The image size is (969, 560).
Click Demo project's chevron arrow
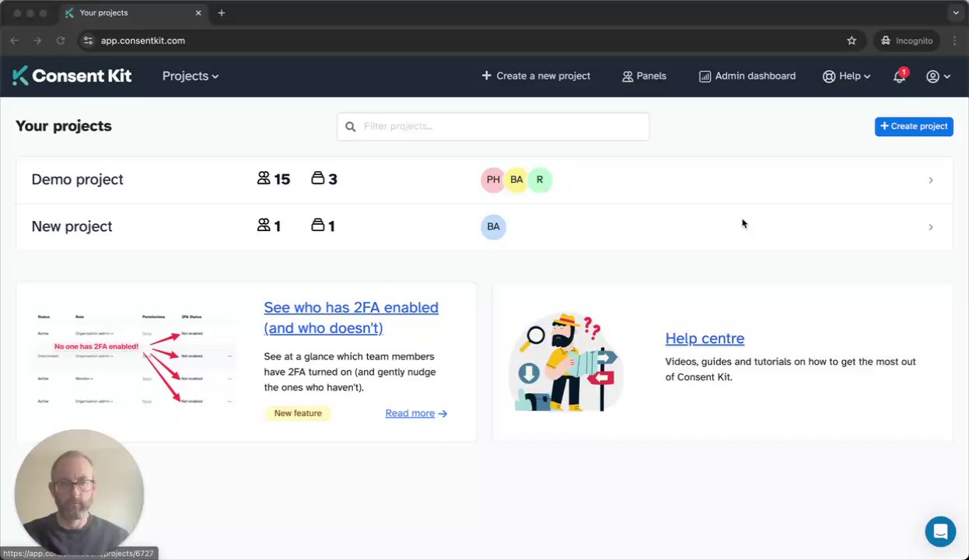[x=930, y=180]
